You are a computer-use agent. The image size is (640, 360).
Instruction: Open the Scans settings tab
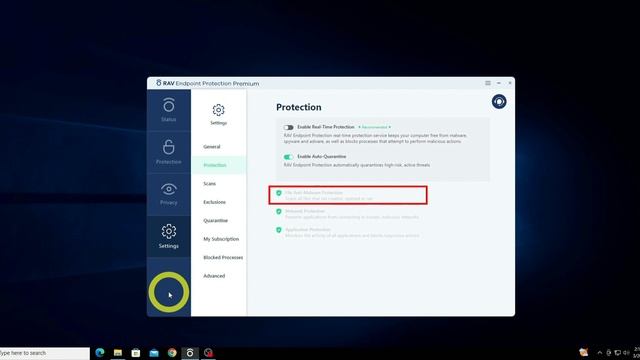209,184
